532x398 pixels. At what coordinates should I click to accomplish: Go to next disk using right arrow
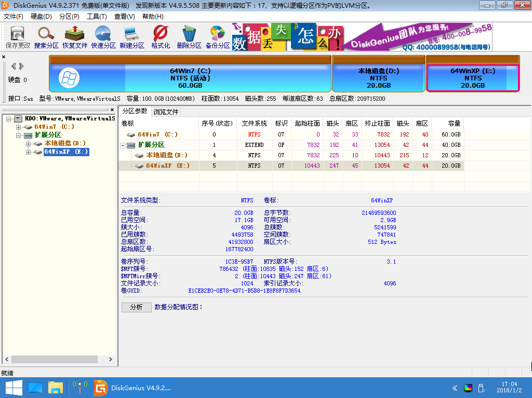(x=21, y=66)
